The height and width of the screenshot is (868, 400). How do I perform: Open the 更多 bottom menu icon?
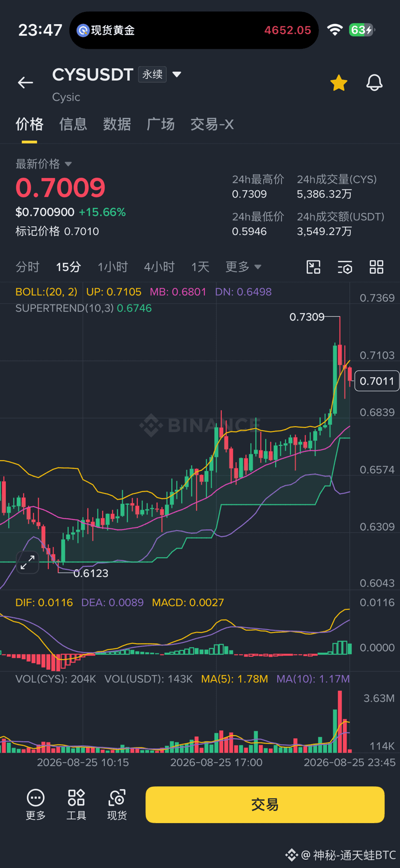[x=36, y=805]
